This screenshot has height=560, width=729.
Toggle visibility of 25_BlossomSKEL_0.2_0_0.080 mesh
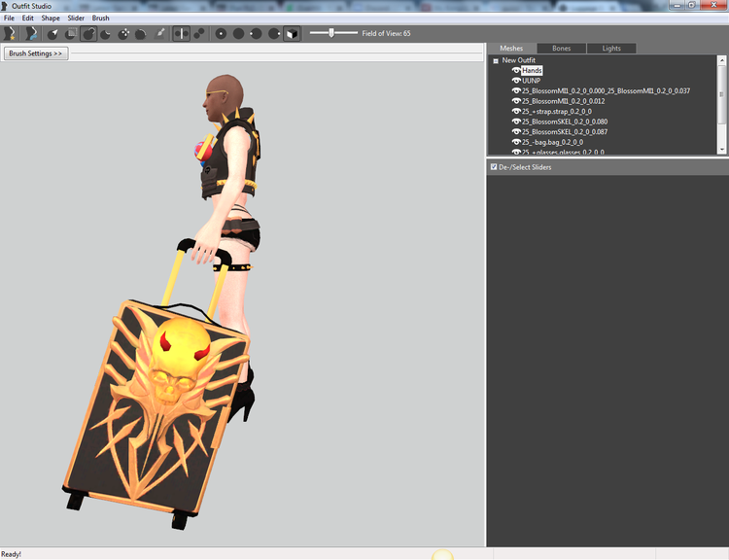[516, 122]
